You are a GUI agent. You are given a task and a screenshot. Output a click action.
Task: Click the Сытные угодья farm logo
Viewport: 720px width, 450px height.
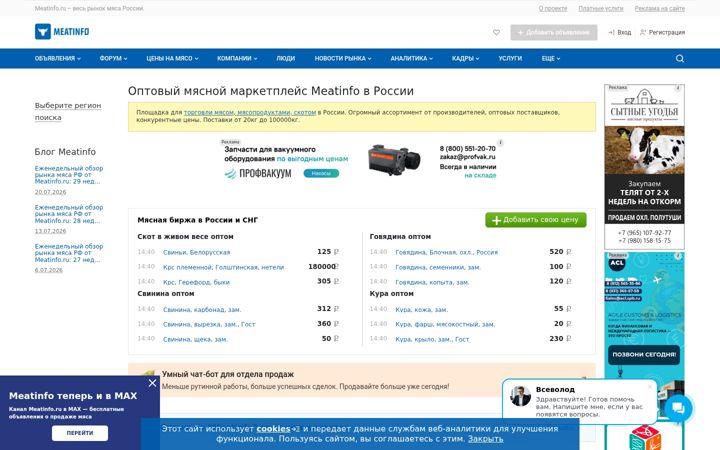click(644, 106)
